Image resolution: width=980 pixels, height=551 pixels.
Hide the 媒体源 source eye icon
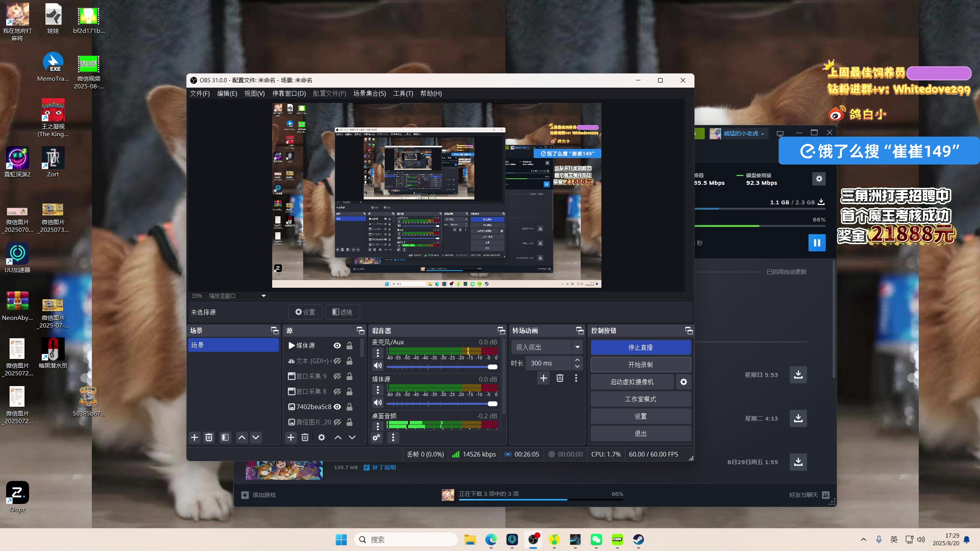(337, 346)
